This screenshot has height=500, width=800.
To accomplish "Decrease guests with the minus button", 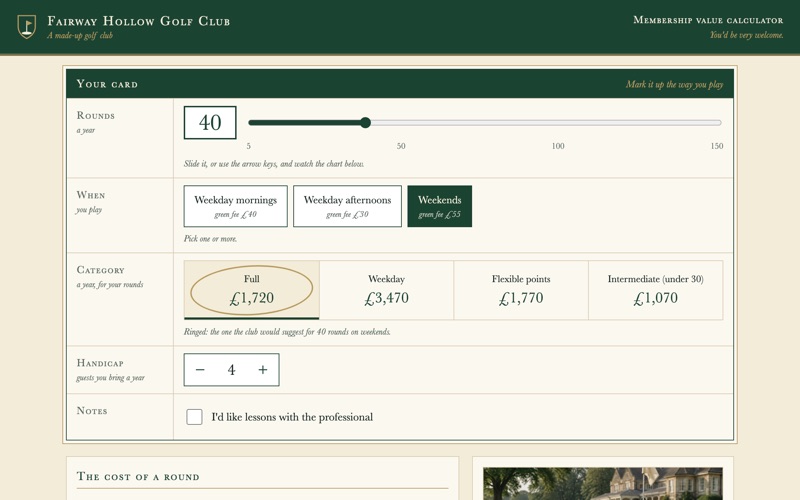I will tap(200, 370).
